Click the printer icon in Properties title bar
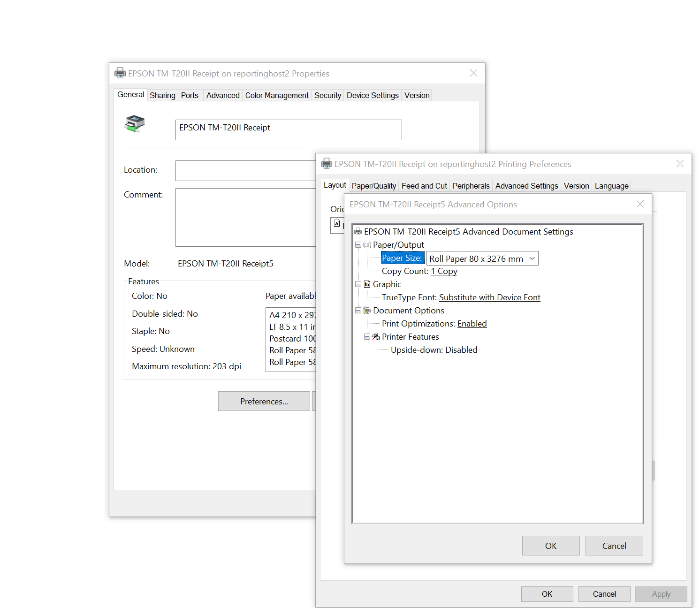The height and width of the screenshot is (608, 700). 120,73
